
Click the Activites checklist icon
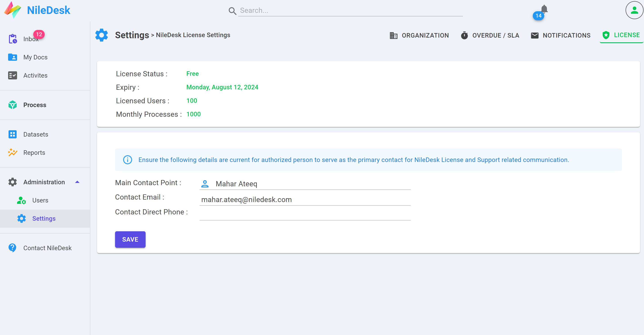point(13,75)
